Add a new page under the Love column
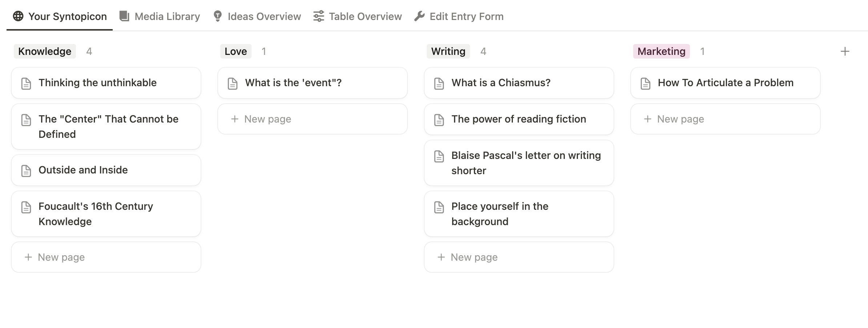868x328 pixels. [x=312, y=119]
